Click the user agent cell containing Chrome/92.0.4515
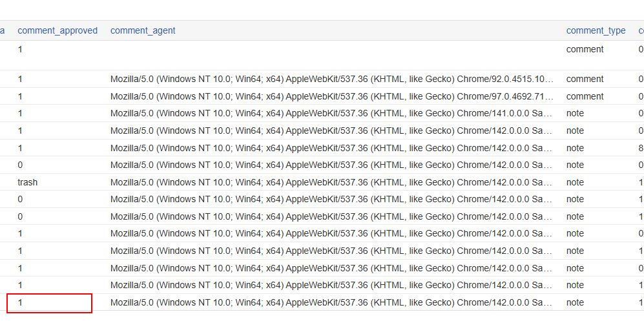 [332, 79]
